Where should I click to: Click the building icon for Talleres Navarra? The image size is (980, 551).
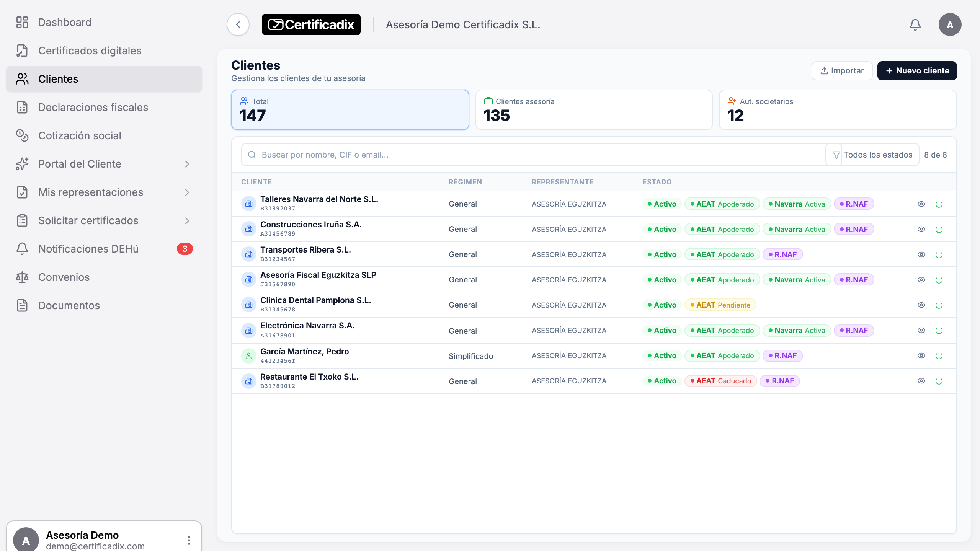point(249,204)
